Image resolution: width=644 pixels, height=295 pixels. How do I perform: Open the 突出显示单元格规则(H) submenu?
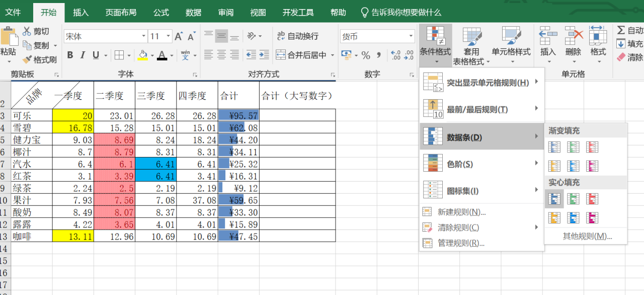[x=482, y=83]
